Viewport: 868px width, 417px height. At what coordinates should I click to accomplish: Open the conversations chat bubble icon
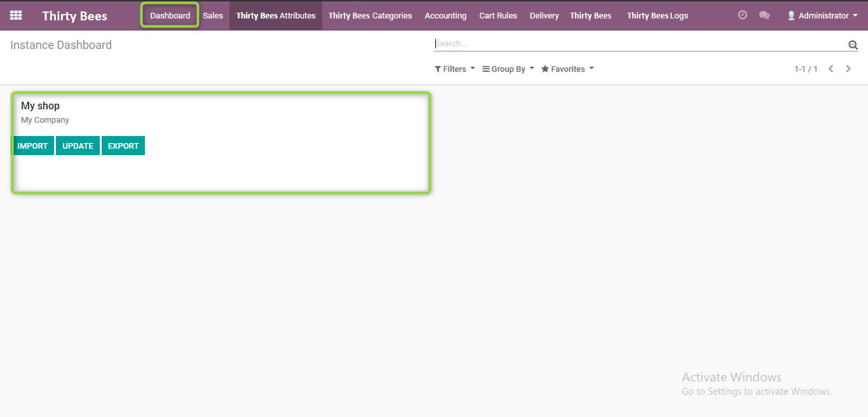pos(764,15)
